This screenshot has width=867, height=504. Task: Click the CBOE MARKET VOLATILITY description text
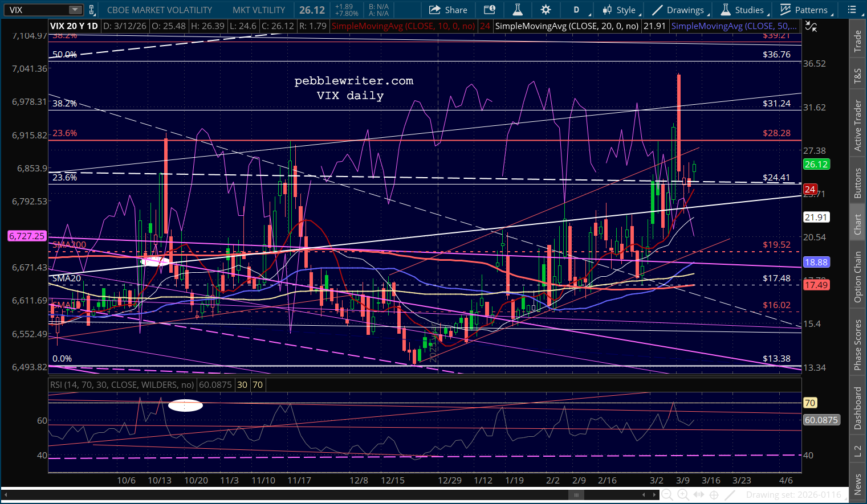(160, 10)
